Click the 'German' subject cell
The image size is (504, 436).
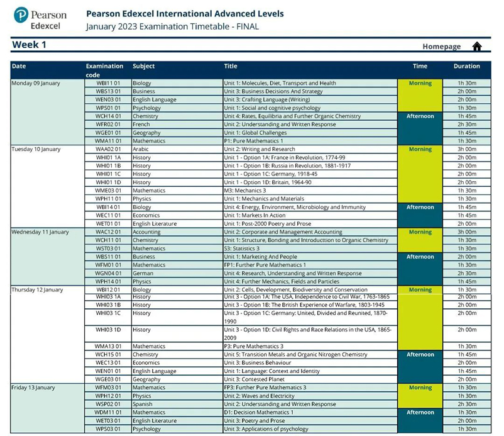(143, 274)
